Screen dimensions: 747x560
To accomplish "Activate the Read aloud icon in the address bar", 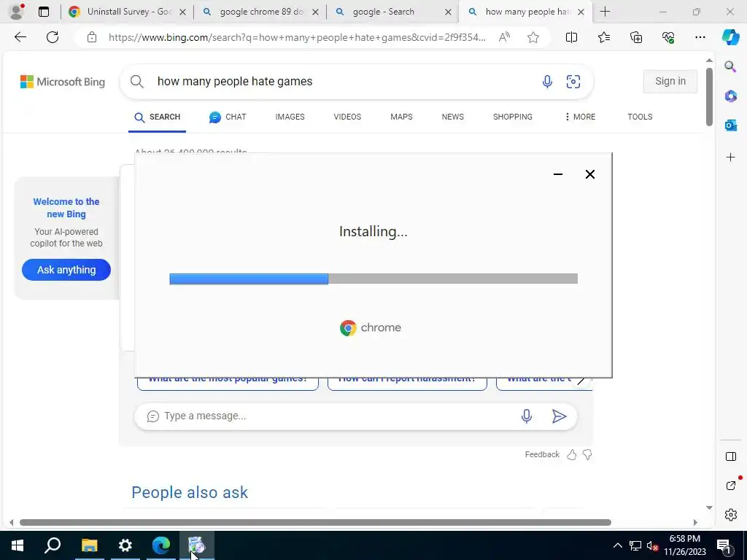I will point(504,37).
